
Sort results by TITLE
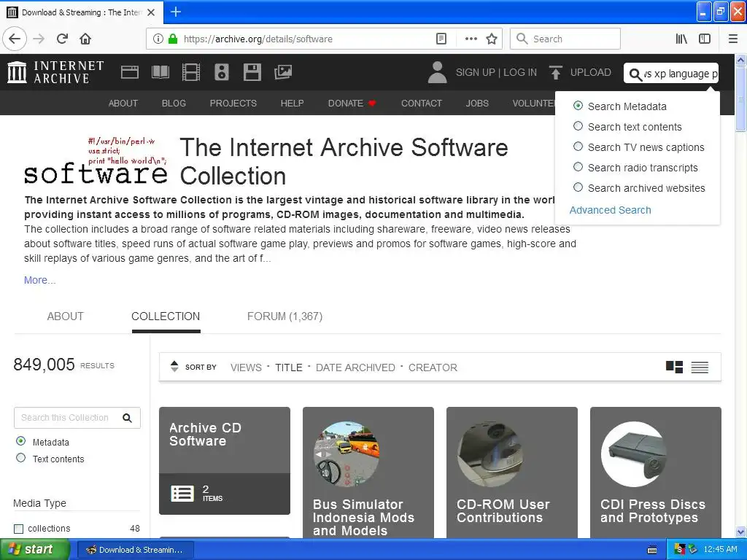click(x=289, y=367)
